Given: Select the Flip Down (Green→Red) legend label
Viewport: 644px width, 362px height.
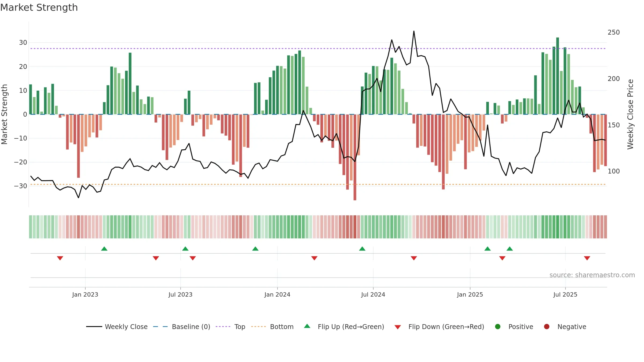Looking at the screenshot, I should click(x=446, y=327).
